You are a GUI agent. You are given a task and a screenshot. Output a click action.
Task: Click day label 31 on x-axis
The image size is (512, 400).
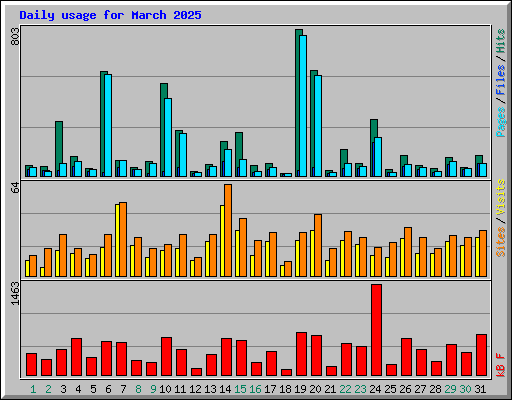click(x=480, y=389)
